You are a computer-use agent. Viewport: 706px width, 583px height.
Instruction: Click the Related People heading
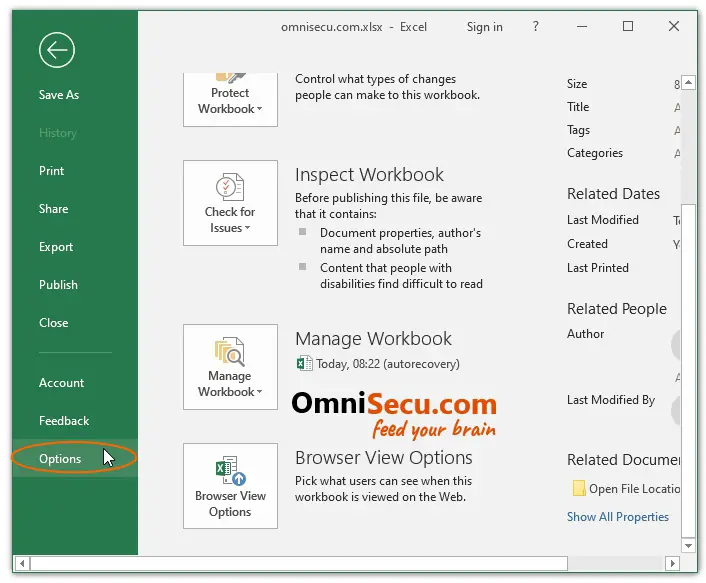pyautogui.click(x=617, y=309)
